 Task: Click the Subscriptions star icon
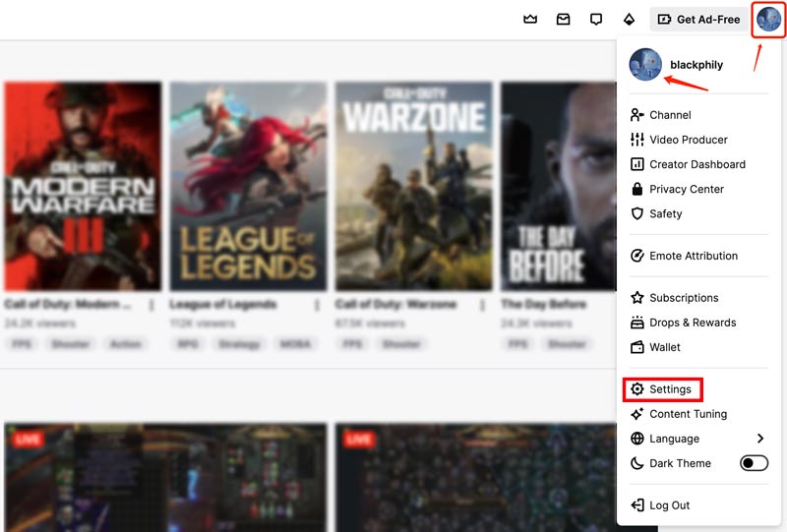pyautogui.click(x=636, y=298)
